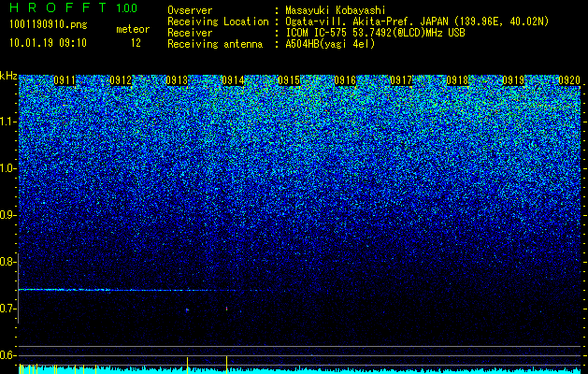The width and height of the screenshot is (588, 374).
Task: Click the 0.7 kHz frequency label
Action: tap(7, 309)
